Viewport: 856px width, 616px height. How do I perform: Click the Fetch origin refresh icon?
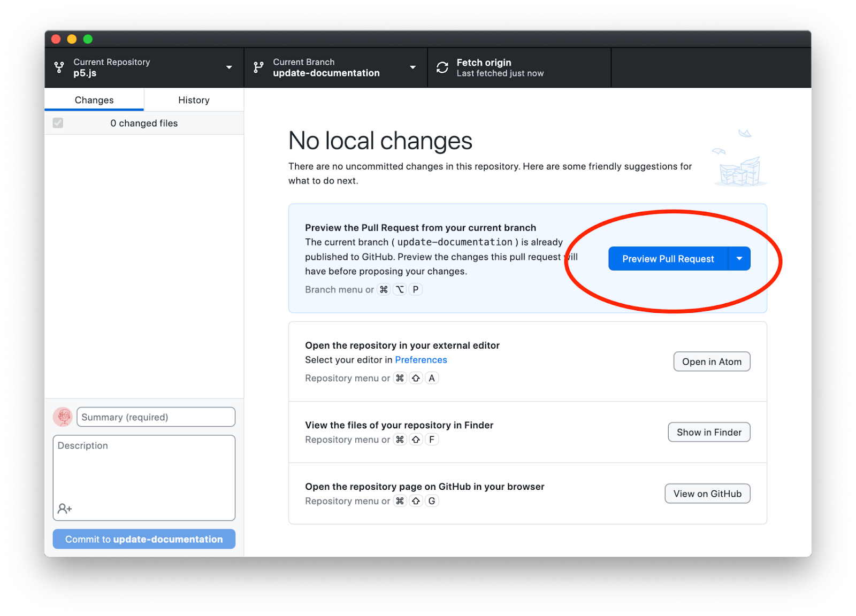click(x=442, y=67)
